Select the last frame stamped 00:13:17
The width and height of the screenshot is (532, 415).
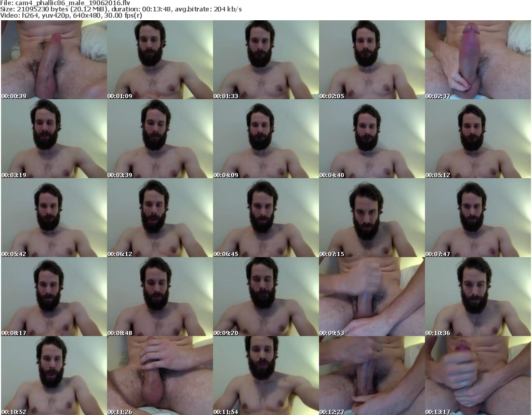point(478,376)
